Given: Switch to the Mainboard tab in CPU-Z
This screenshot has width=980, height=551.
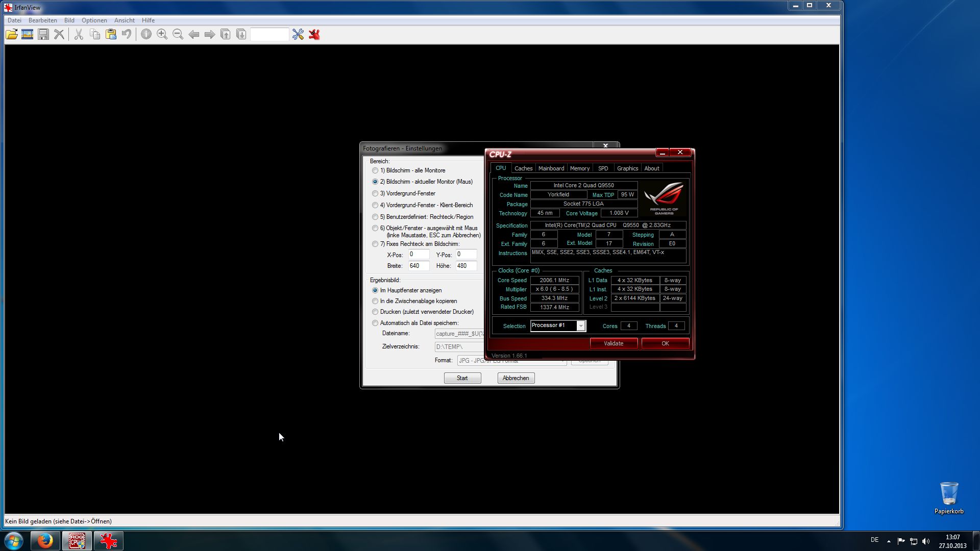Looking at the screenshot, I should [x=551, y=168].
